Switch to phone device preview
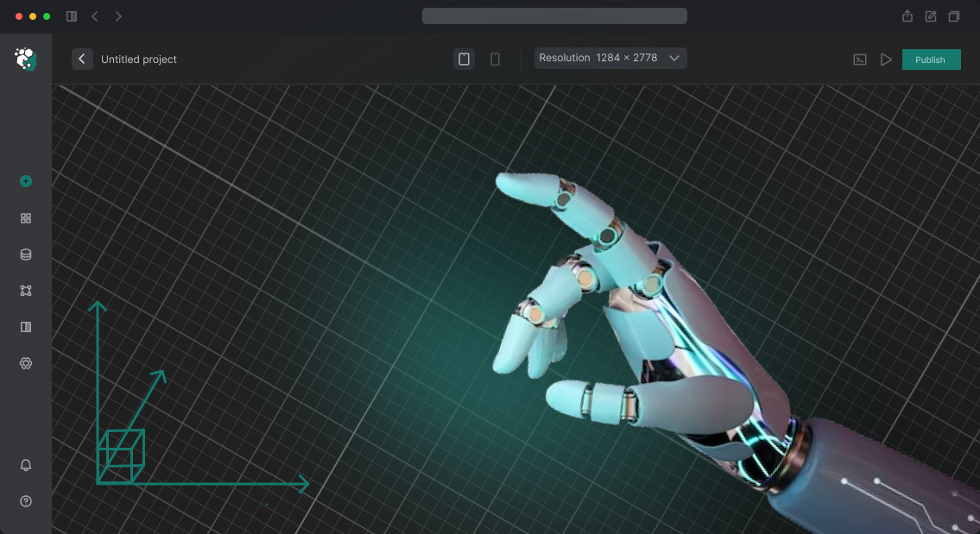The height and width of the screenshot is (534, 980). pos(495,59)
